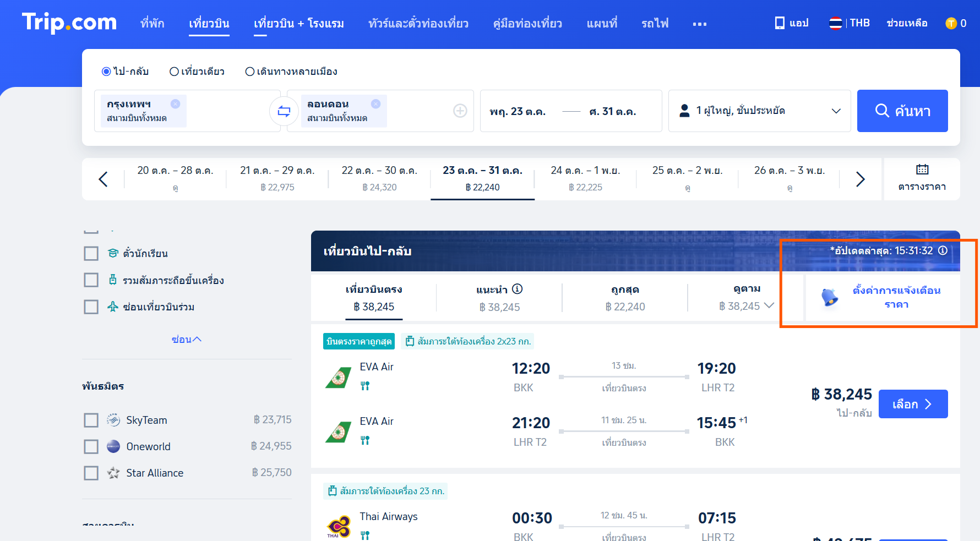Click the Thai flag language icon
Image resolution: width=980 pixels, height=541 pixels.
[835, 23]
